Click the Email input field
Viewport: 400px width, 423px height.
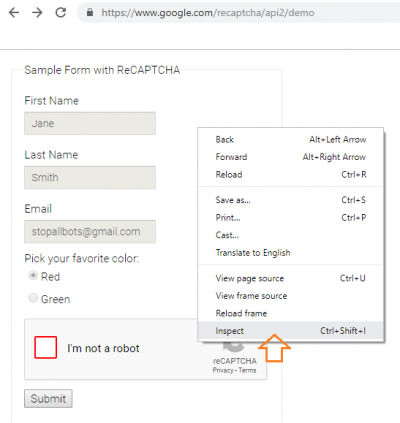click(x=90, y=231)
